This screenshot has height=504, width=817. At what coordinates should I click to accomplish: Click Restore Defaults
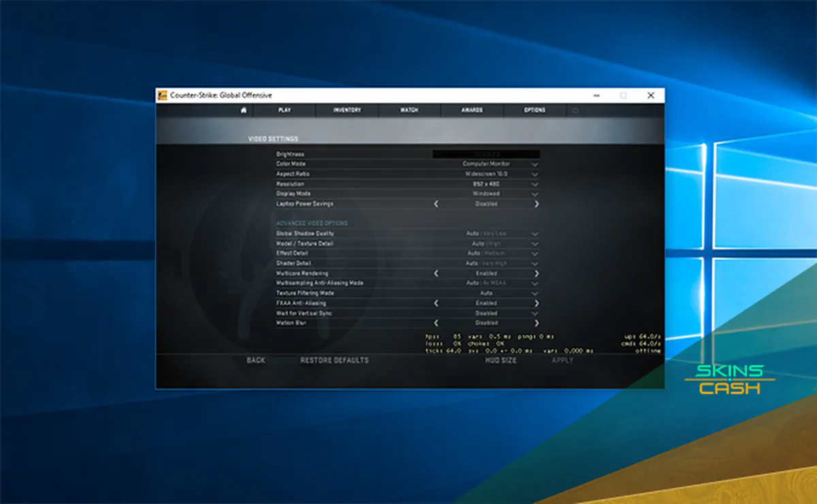[334, 360]
